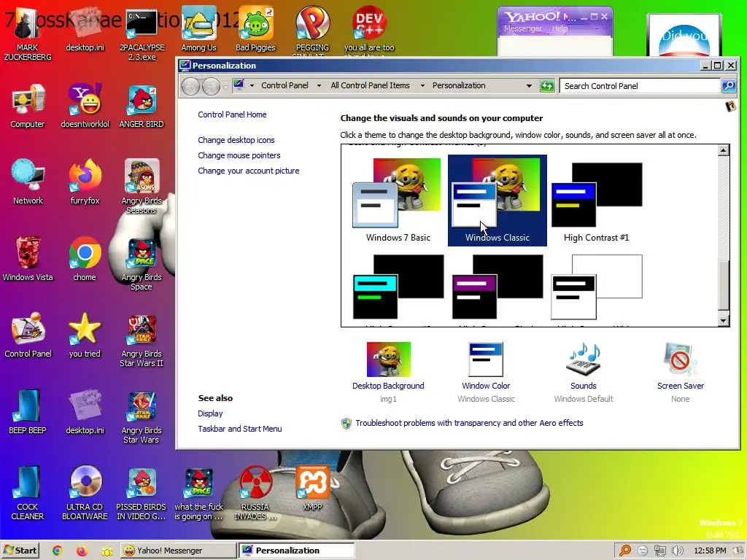This screenshot has width=747, height=560.
Task: Select the Angry Birds Seasons icon
Action: coord(142,187)
